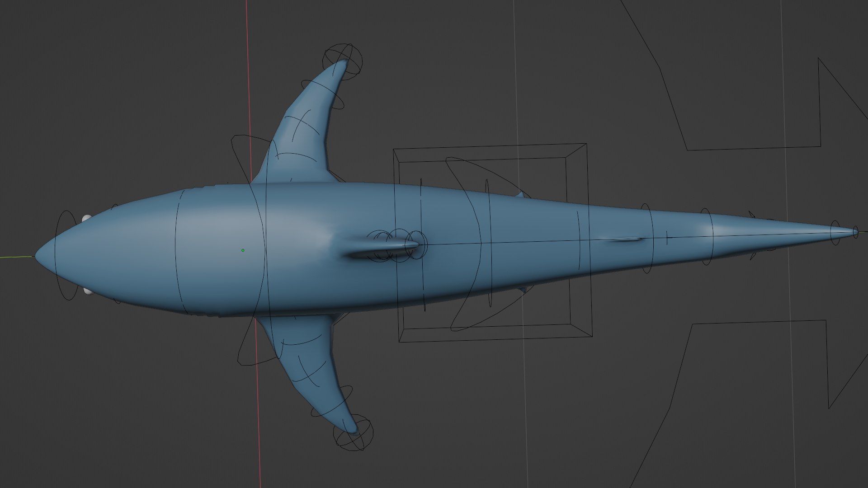Select the sphere control at upper pectoral fin tip
The image size is (868, 488).
[x=343, y=62]
